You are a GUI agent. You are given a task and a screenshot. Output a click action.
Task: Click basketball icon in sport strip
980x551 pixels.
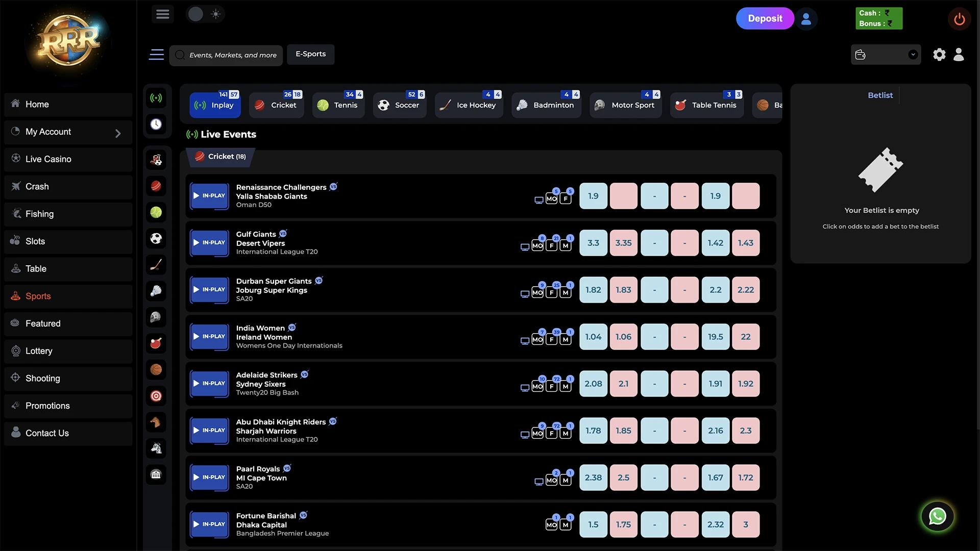click(156, 369)
